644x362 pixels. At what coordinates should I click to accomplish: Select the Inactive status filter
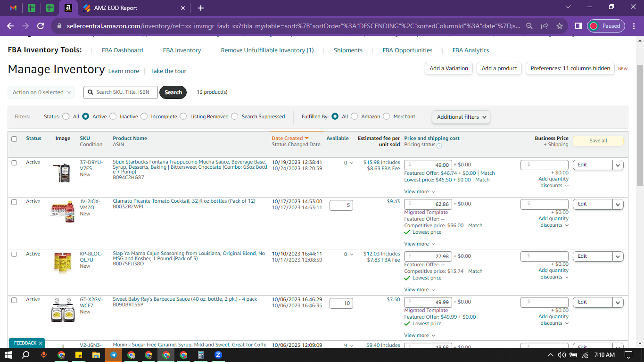pyautogui.click(x=113, y=116)
